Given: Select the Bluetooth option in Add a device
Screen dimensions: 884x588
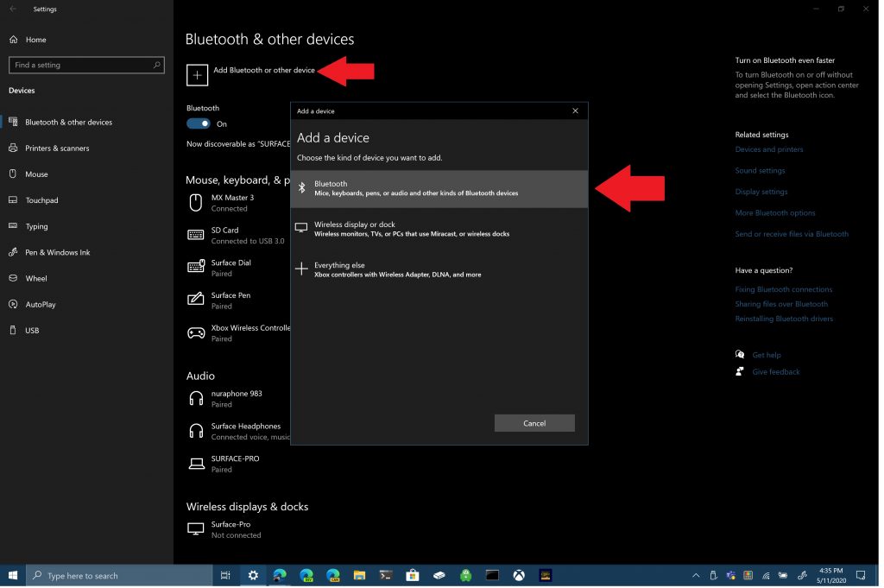Looking at the screenshot, I should coord(441,189).
